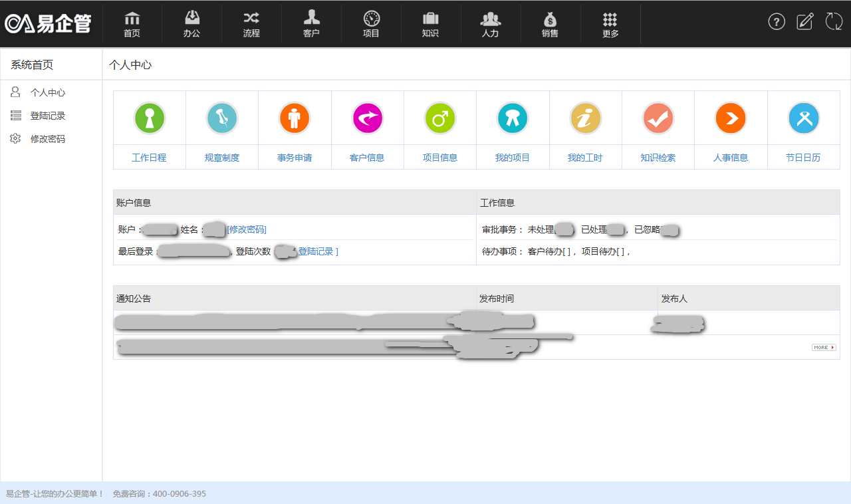Screen dimensions: 851x504
Task: Open the 工作日程 shortcut icon
Action: click(149, 118)
